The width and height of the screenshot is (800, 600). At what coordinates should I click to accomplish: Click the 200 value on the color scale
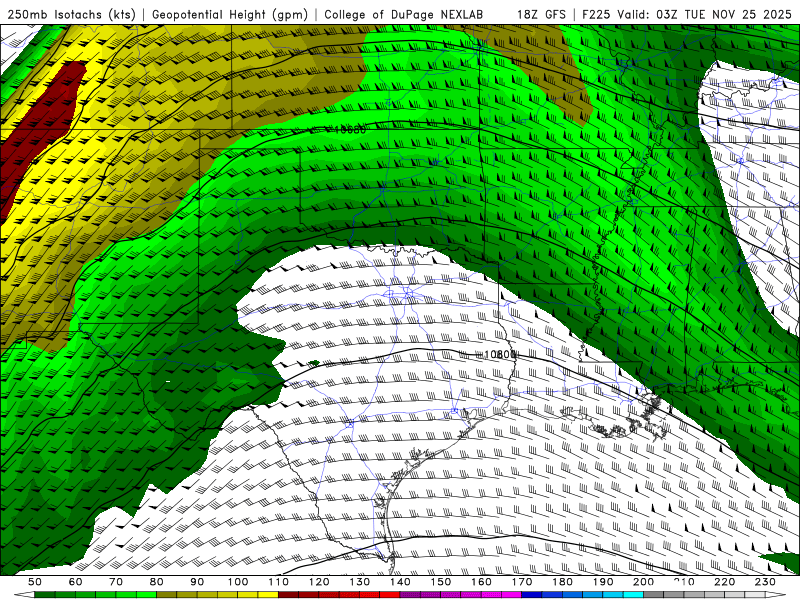point(643,582)
